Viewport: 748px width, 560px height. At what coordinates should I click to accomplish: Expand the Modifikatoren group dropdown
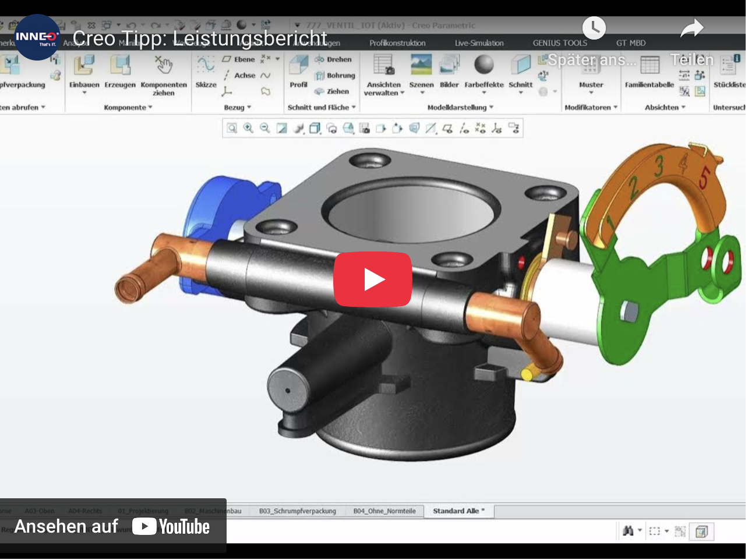coord(616,108)
